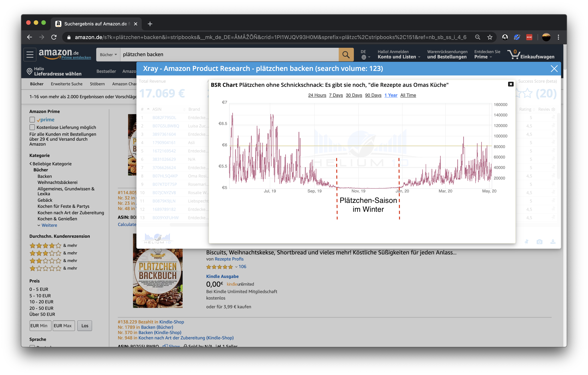The width and height of the screenshot is (588, 375).
Task: Close the BSR Chart popup
Action: click(x=511, y=84)
